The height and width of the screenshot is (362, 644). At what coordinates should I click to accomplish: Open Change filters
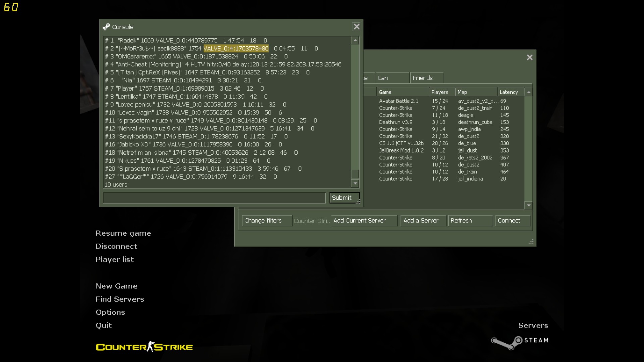(267, 221)
